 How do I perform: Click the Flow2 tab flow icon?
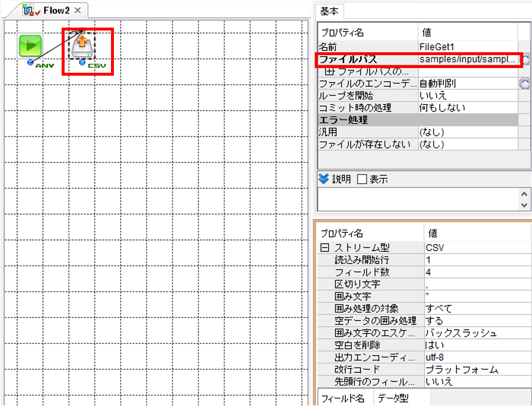[x=29, y=10]
